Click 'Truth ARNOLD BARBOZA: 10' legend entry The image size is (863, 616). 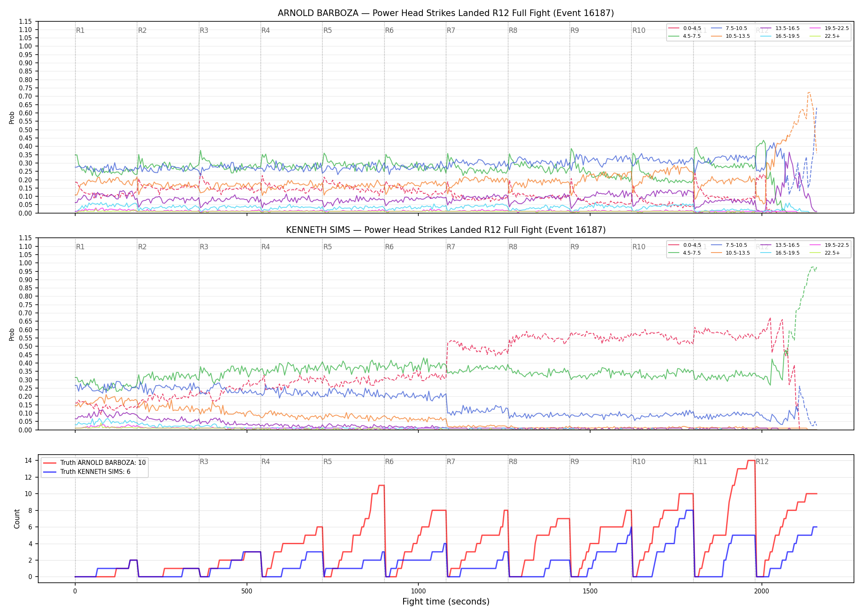(x=95, y=463)
